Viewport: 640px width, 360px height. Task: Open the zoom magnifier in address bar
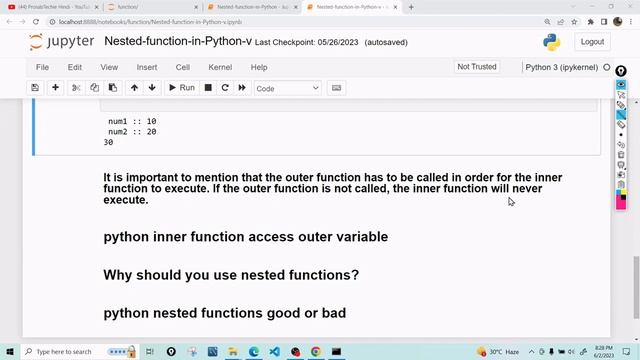(547, 22)
